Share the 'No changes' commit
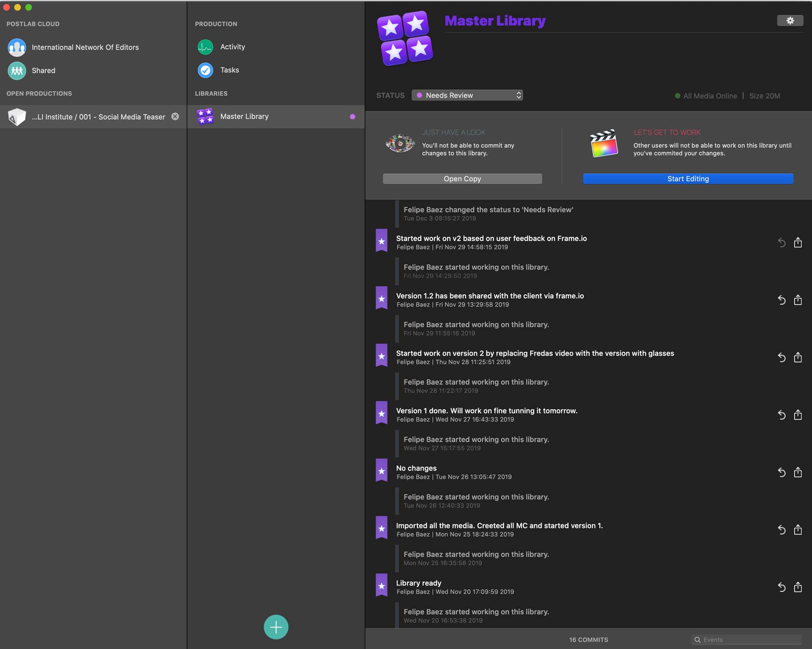This screenshot has height=649, width=812. [x=798, y=472]
